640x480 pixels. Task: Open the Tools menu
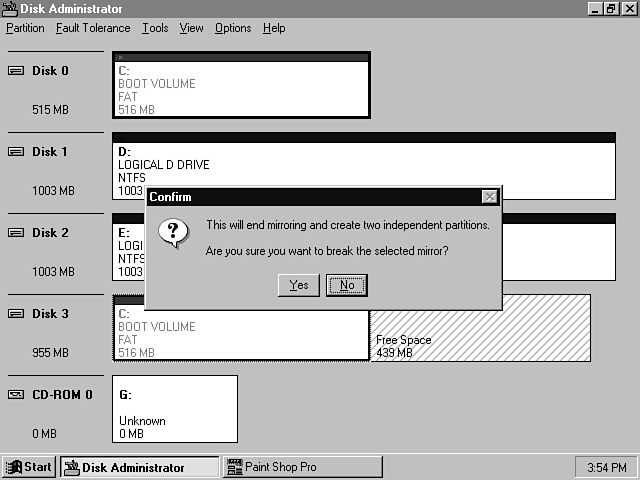tap(155, 28)
